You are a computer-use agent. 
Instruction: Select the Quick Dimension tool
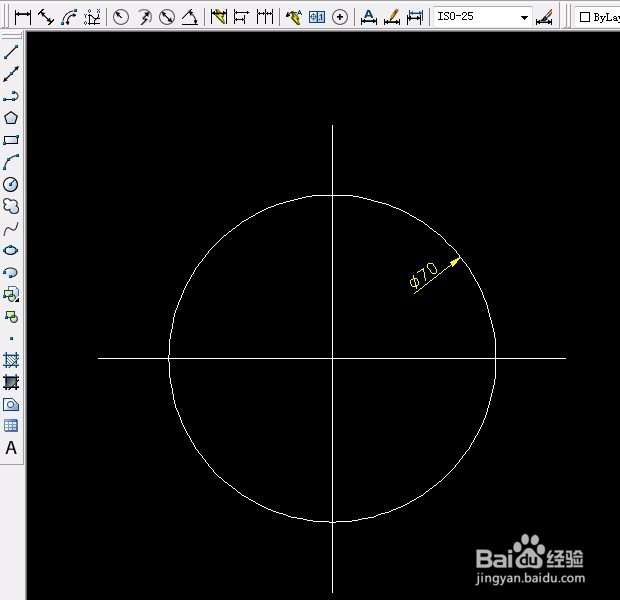tap(218, 17)
